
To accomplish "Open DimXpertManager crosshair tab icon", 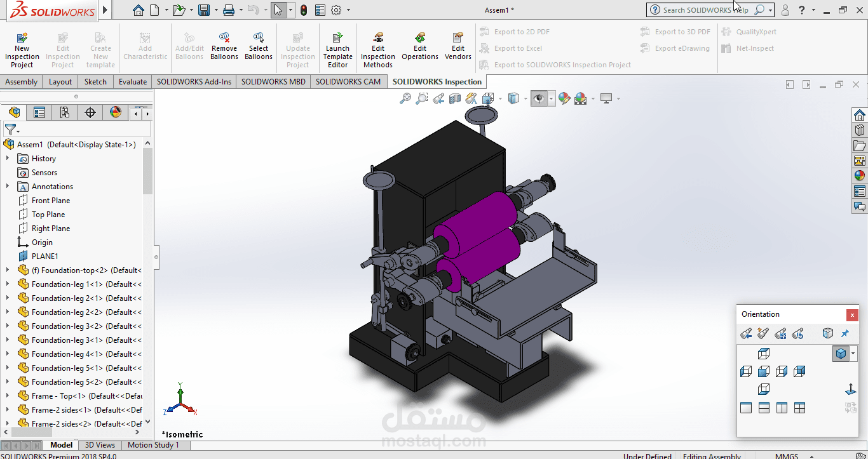I will [90, 112].
